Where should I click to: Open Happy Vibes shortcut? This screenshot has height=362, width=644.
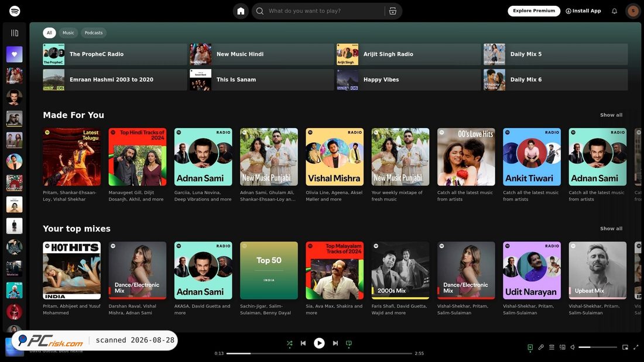(409, 80)
